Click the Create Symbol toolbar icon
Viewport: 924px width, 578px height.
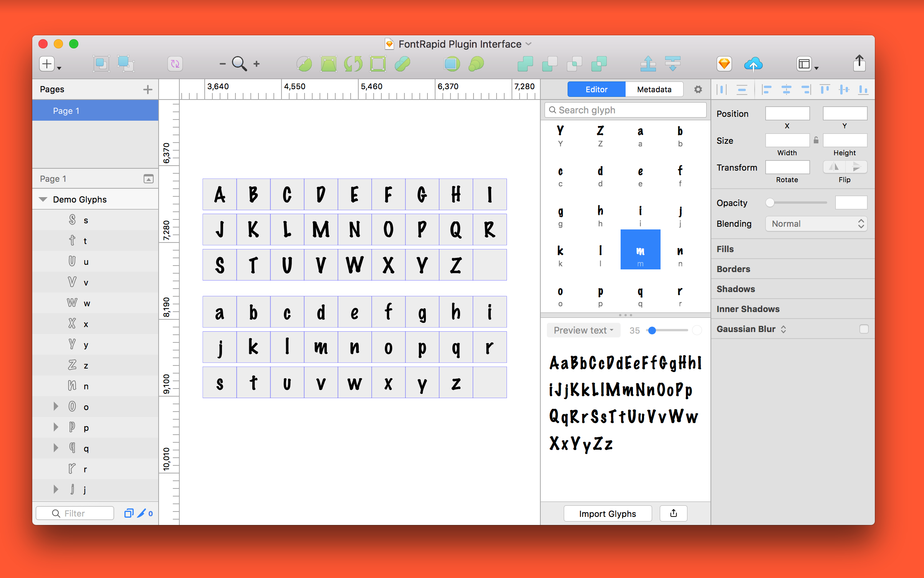click(x=175, y=64)
